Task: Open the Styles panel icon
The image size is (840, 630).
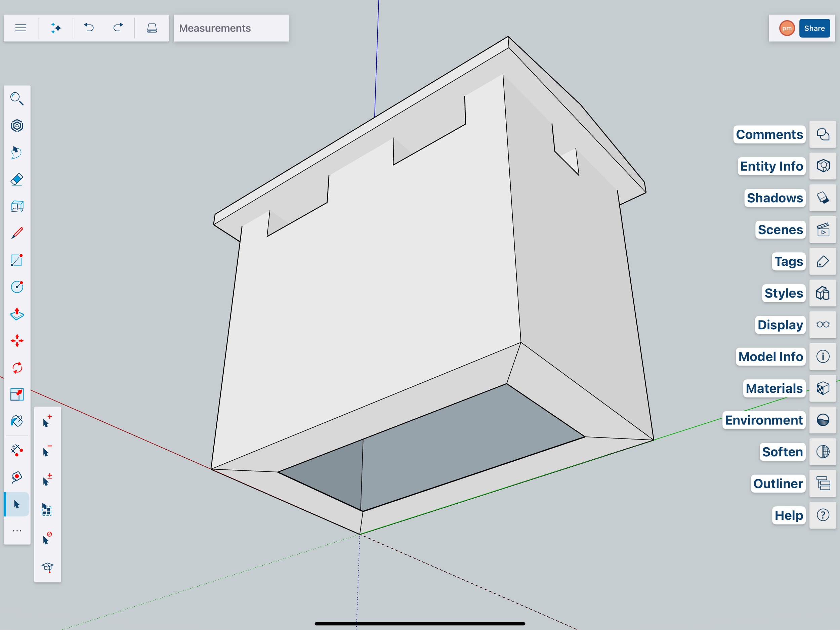Action: (823, 293)
